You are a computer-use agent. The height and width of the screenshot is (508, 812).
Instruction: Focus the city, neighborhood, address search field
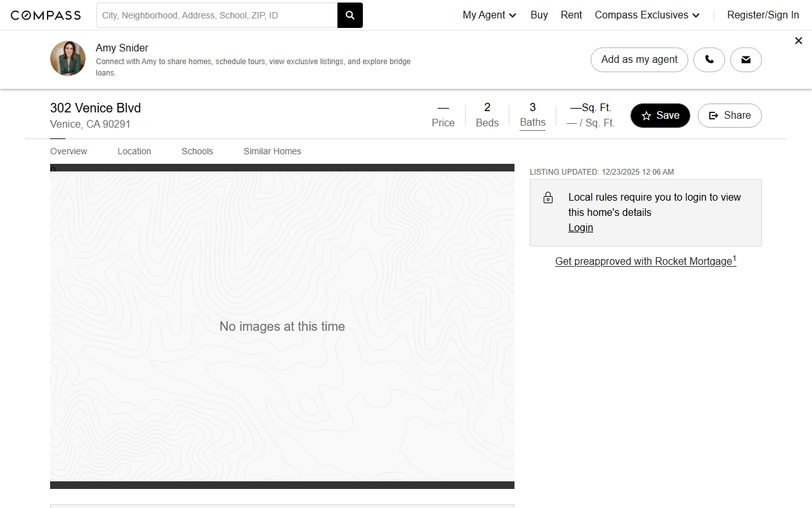217,15
